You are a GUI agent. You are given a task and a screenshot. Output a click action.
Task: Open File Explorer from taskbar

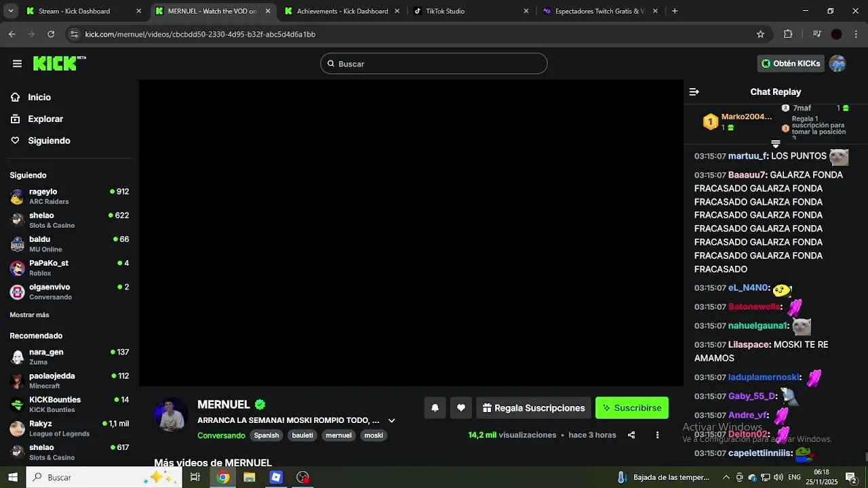pyautogui.click(x=250, y=477)
